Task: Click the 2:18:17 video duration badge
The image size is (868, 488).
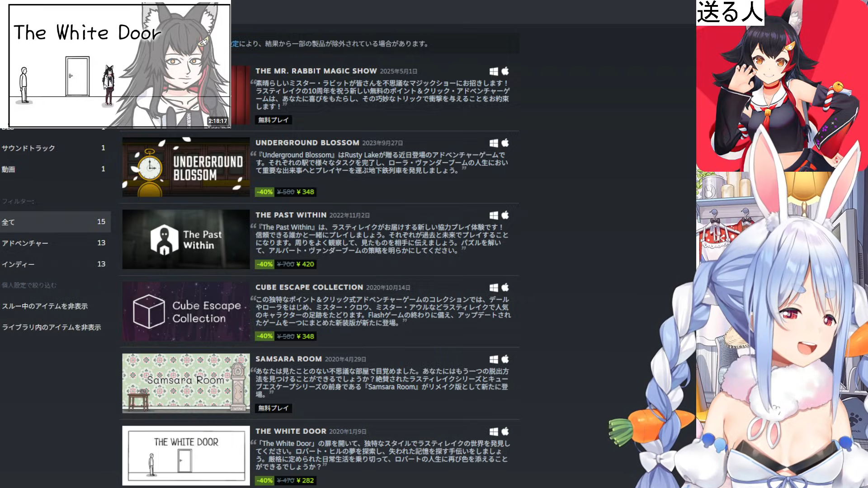Action: click(x=218, y=121)
